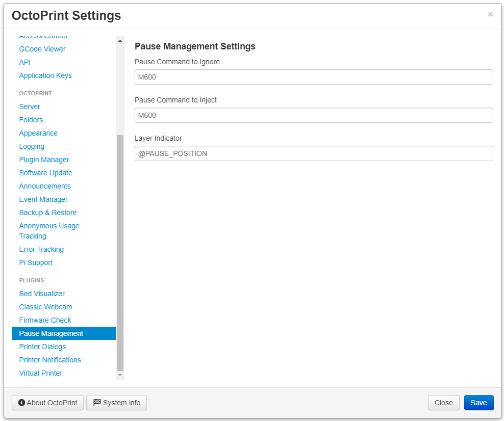Click the Layer Indicator input field
Image resolution: width=504 pixels, height=421 pixels.
click(x=314, y=153)
